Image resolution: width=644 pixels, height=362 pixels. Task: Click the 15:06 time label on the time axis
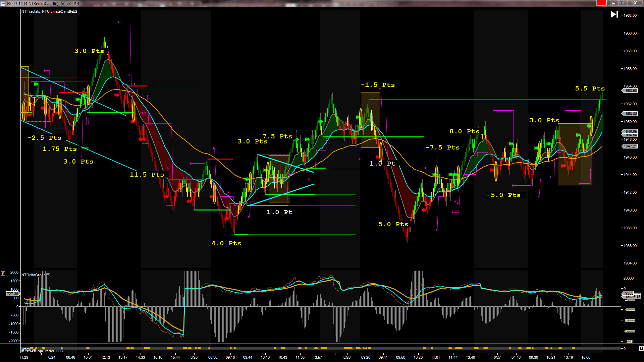point(586,357)
